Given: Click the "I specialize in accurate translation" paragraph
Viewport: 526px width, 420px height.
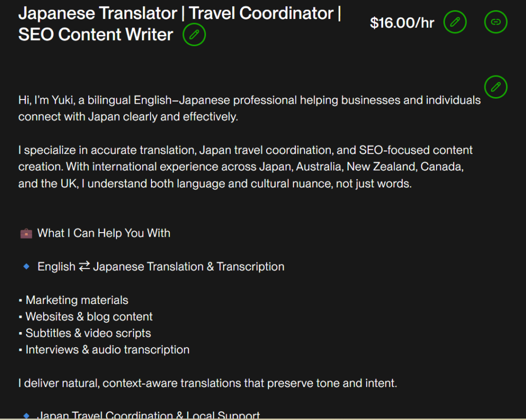Looking at the screenshot, I should 245,167.
